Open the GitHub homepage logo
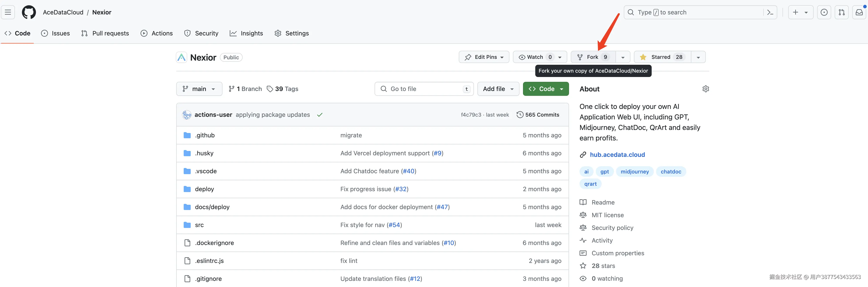This screenshot has width=868, height=287. tap(29, 12)
